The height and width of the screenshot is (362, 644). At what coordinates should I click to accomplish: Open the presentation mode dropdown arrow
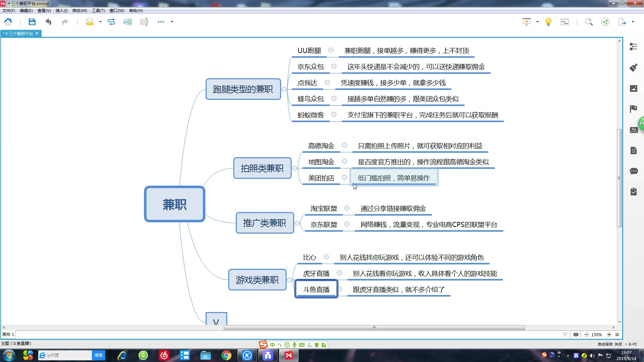coord(537,22)
